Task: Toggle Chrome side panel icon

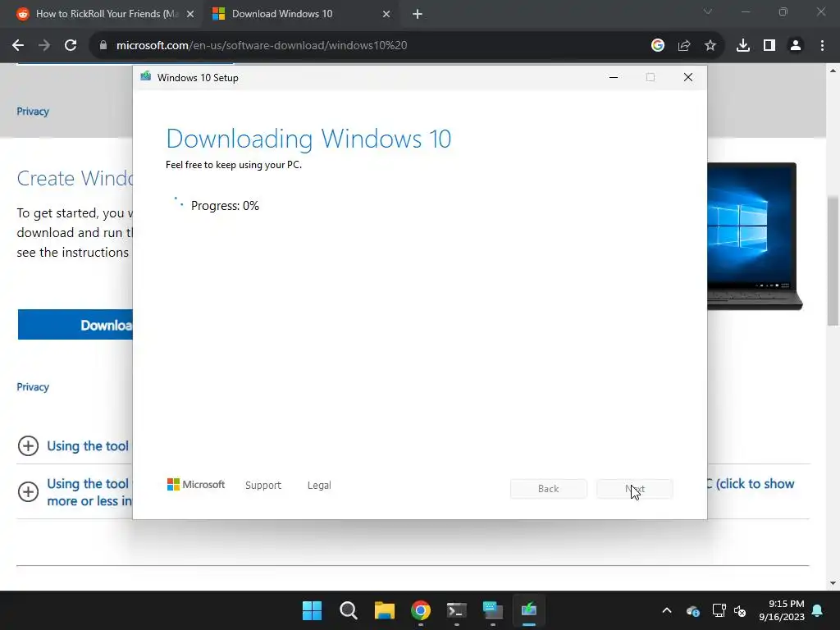Action: coord(769,46)
